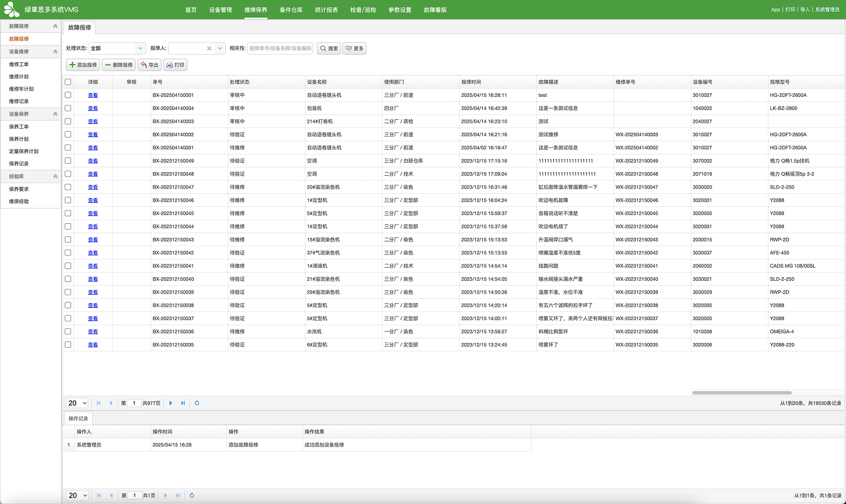Click the App link at top right
The image size is (846, 504).
tap(775, 9)
